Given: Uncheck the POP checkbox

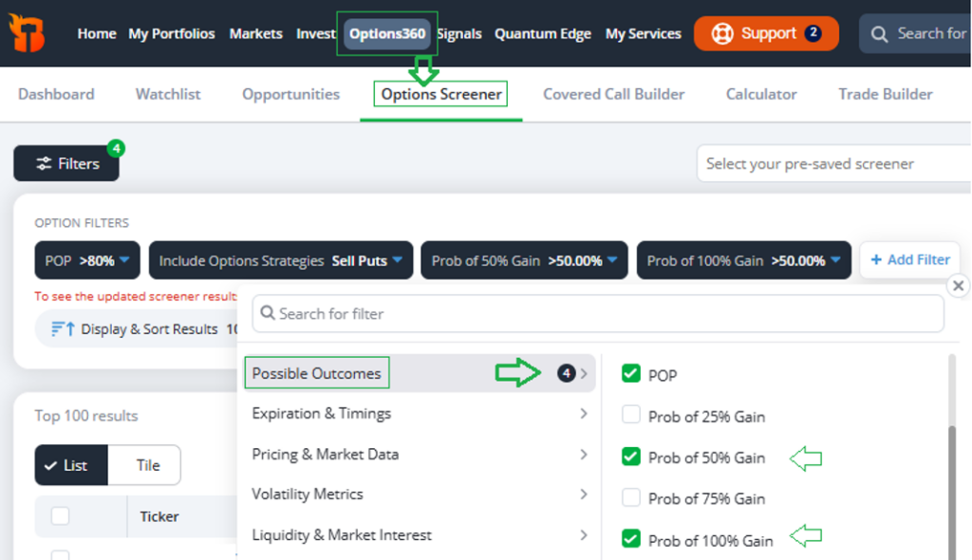Looking at the screenshot, I should pyautogui.click(x=631, y=373).
